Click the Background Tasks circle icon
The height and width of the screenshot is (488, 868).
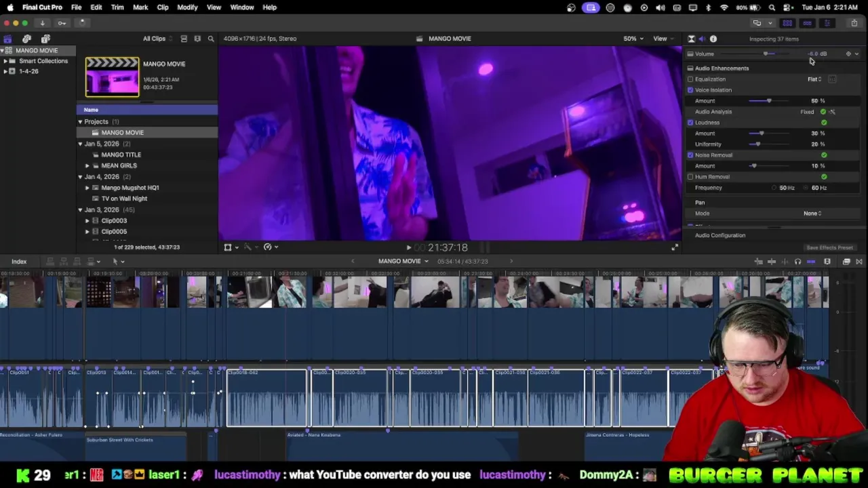tap(82, 23)
